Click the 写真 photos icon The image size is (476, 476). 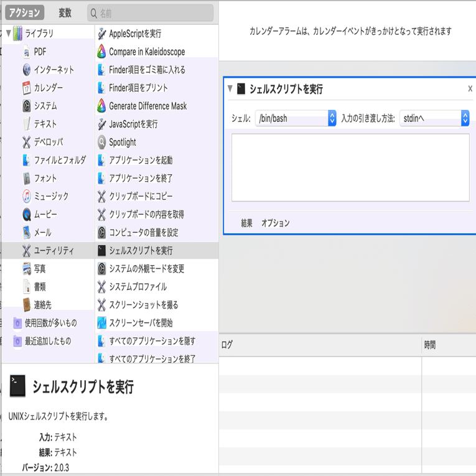click(x=26, y=268)
